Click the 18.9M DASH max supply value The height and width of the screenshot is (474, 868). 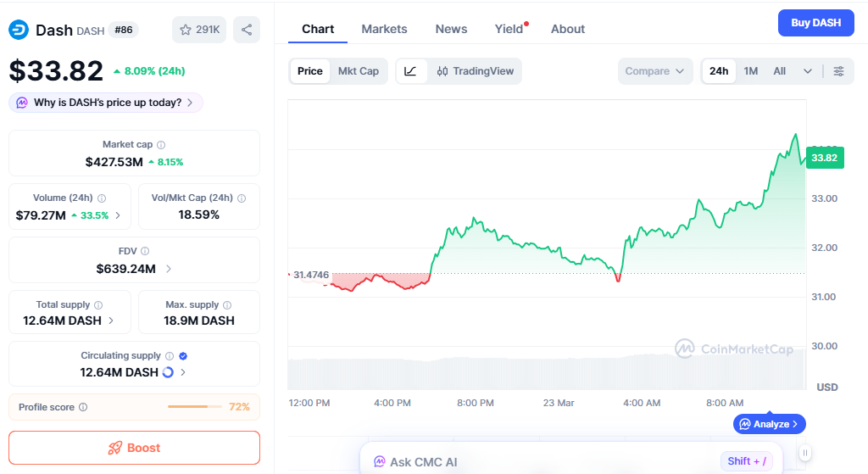pos(198,321)
